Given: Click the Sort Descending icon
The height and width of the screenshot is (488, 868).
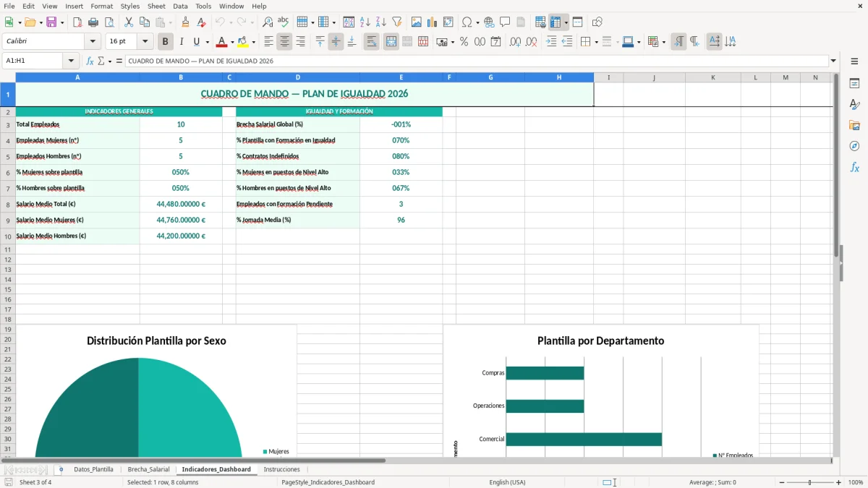Looking at the screenshot, I should 380,22.
